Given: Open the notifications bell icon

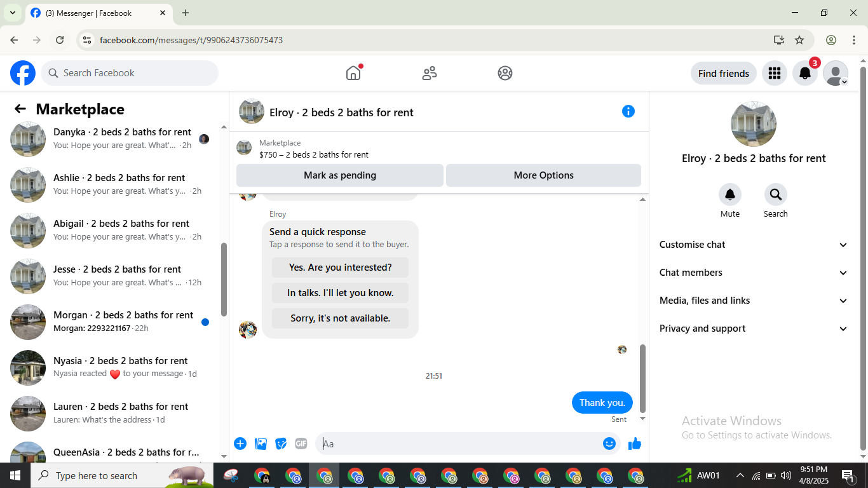Looking at the screenshot, I should [x=804, y=73].
